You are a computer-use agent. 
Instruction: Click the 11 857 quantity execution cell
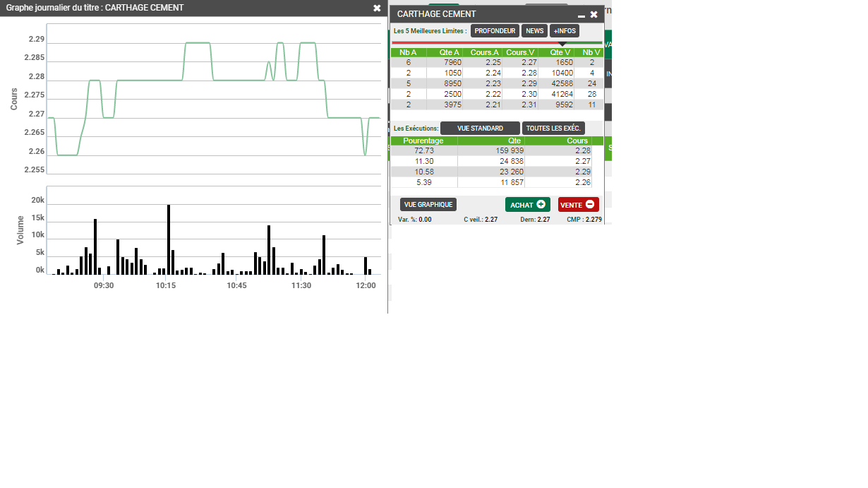[491, 182]
